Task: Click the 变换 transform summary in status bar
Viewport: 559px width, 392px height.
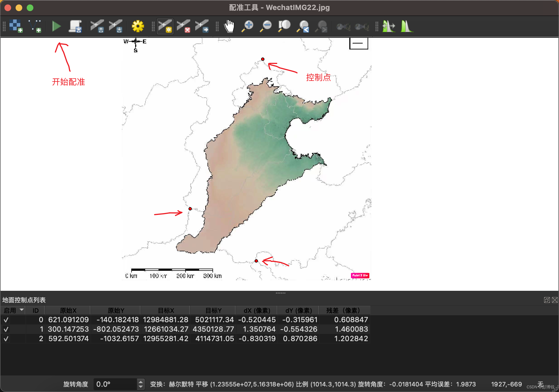Action: click(313, 384)
